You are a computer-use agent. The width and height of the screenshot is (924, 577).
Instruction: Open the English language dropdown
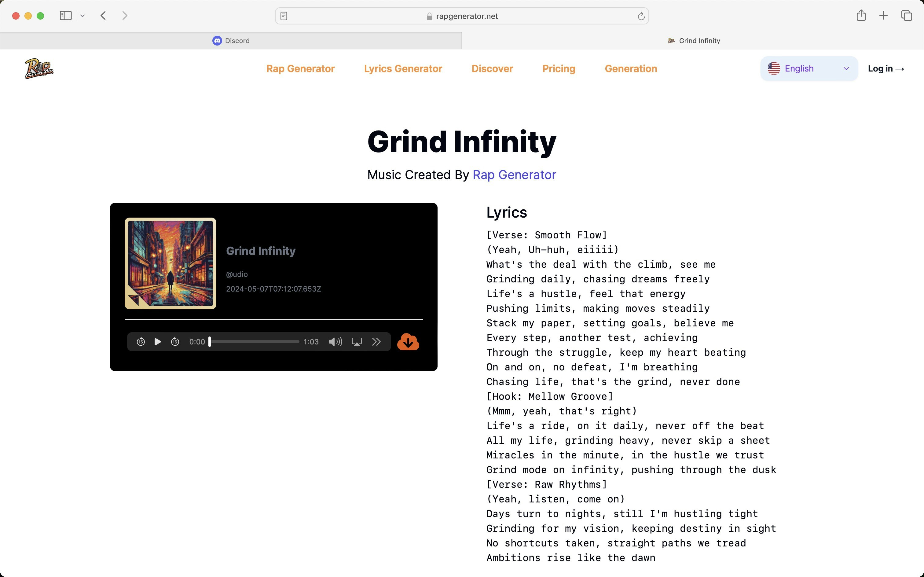(809, 69)
